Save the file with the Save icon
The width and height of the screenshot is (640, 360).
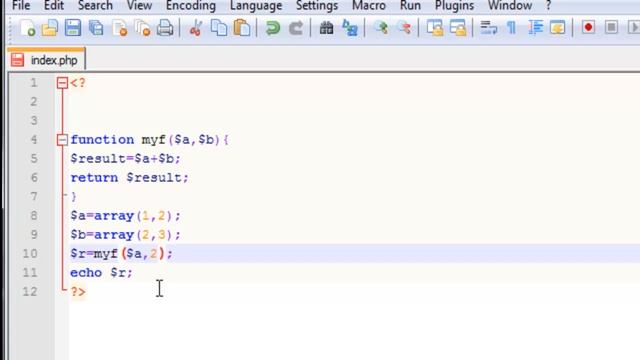(x=73, y=28)
